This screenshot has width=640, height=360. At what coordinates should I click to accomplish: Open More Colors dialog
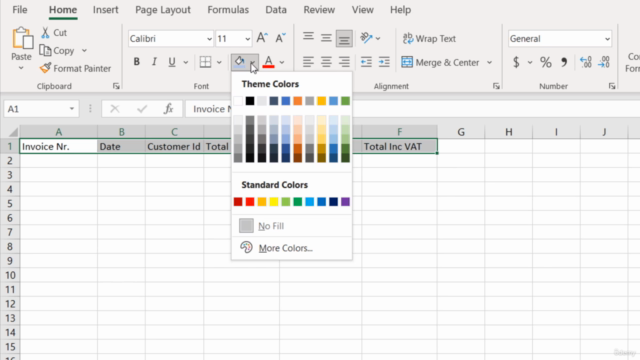pyautogui.click(x=291, y=248)
